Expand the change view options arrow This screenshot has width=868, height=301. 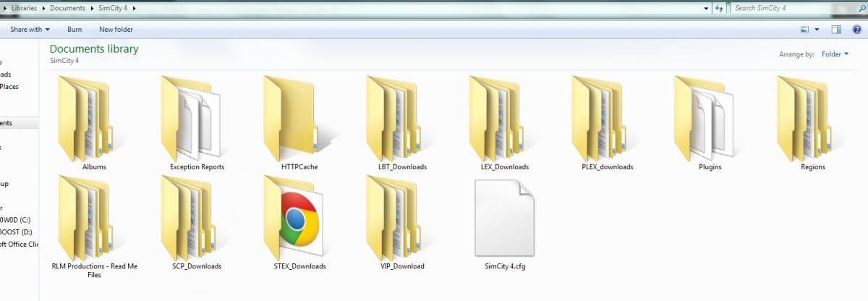tap(817, 30)
